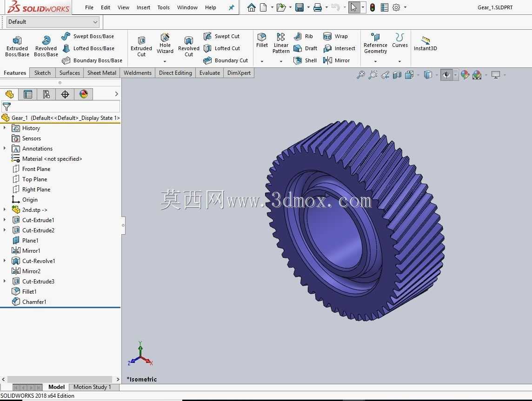This screenshot has height=401, width=532.
Task: Expand the Cut-Extrude1 feature
Action: coord(4,220)
